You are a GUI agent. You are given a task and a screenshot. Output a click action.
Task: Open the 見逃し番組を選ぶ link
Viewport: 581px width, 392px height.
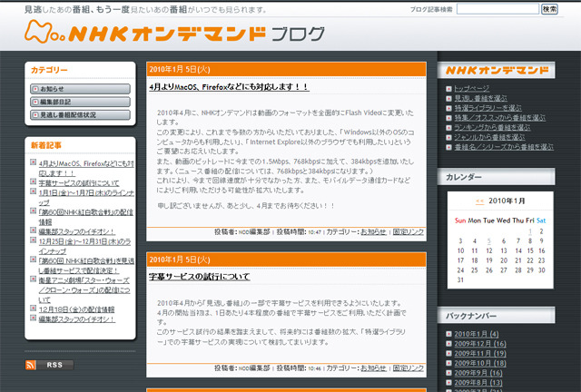(x=480, y=98)
